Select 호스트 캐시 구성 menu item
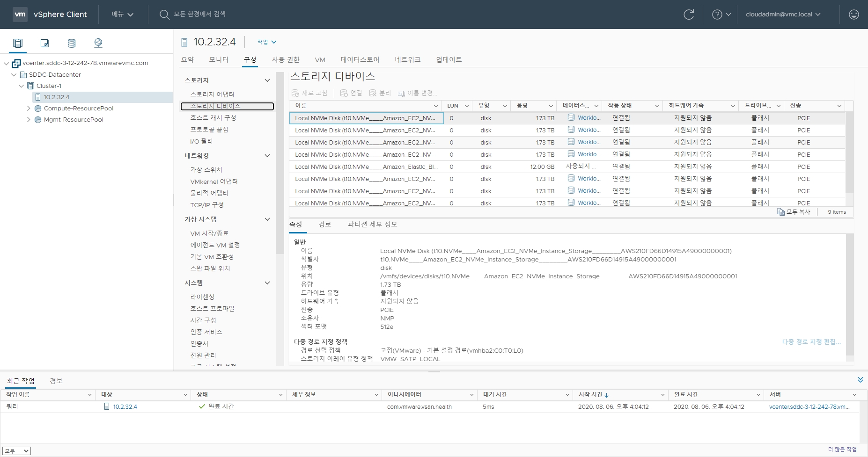The image size is (868, 457). click(213, 118)
